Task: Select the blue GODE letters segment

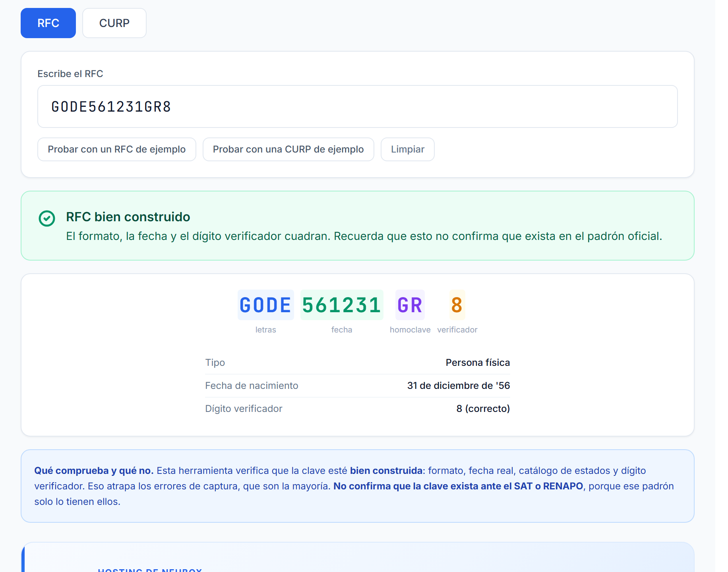Action: 265,305
